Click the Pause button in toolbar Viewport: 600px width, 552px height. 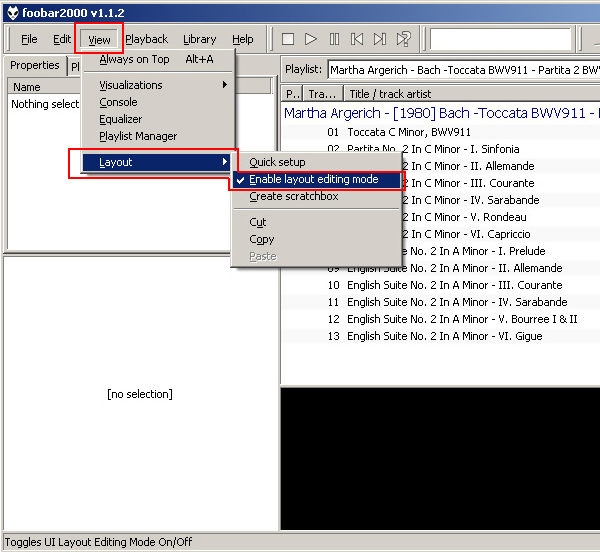pyautogui.click(x=334, y=39)
